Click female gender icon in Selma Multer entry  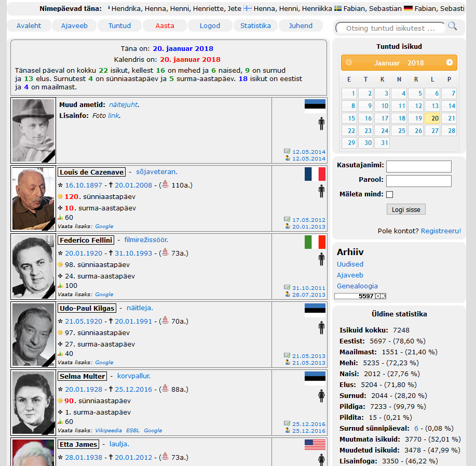click(321, 396)
